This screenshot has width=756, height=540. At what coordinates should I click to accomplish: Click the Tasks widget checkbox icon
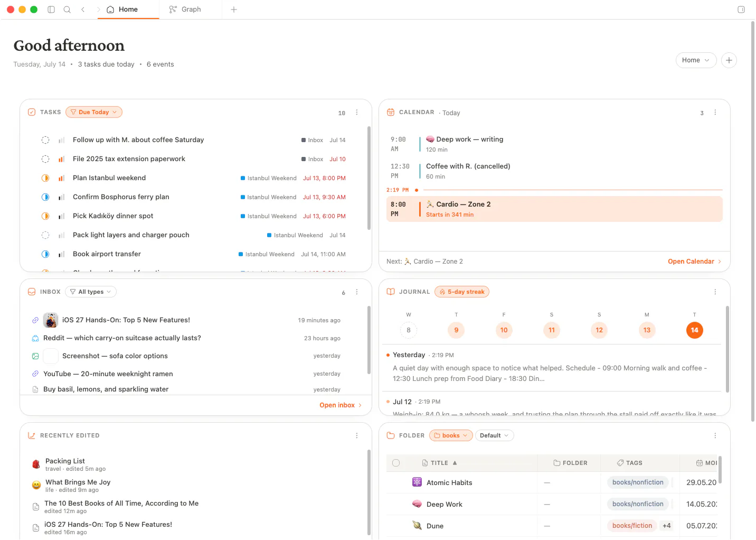click(x=32, y=112)
